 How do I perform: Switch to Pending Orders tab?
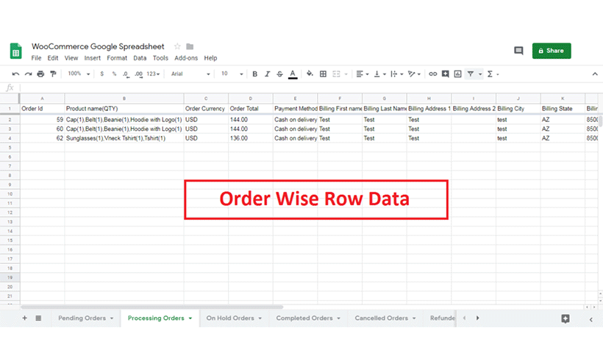point(82,318)
